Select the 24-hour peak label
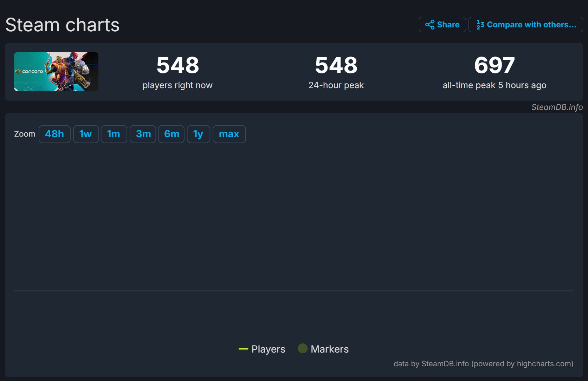This screenshot has width=588, height=381. click(x=336, y=85)
